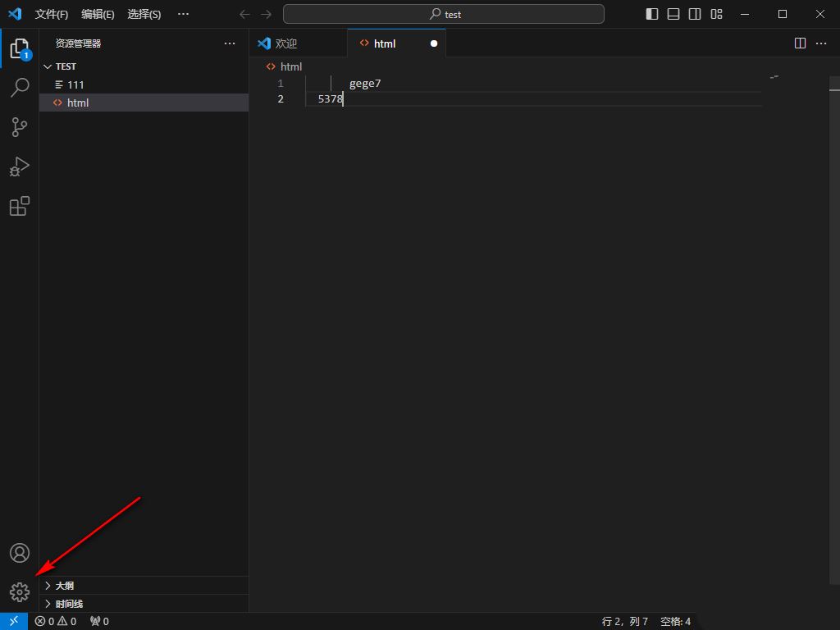This screenshot has height=630, width=840.
Task: Open the Run and Debug view
Action: coord(20,167)
